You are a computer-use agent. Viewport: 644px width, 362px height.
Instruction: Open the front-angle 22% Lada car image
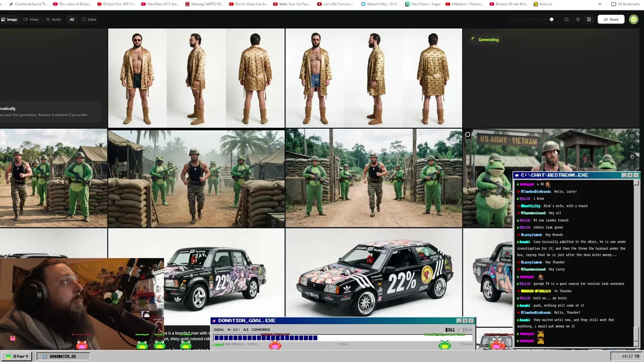[374, 273]
